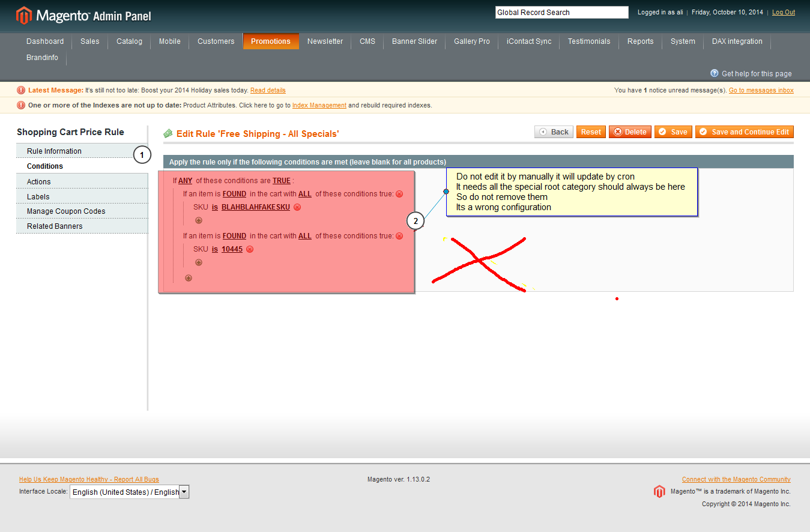This screenshot has width=810, height=532.
Task: Open the Catalog menu
Action: [130, 41]
